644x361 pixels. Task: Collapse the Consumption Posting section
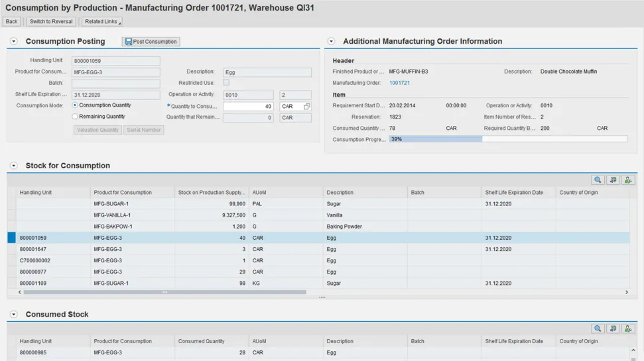coord(13,42)
